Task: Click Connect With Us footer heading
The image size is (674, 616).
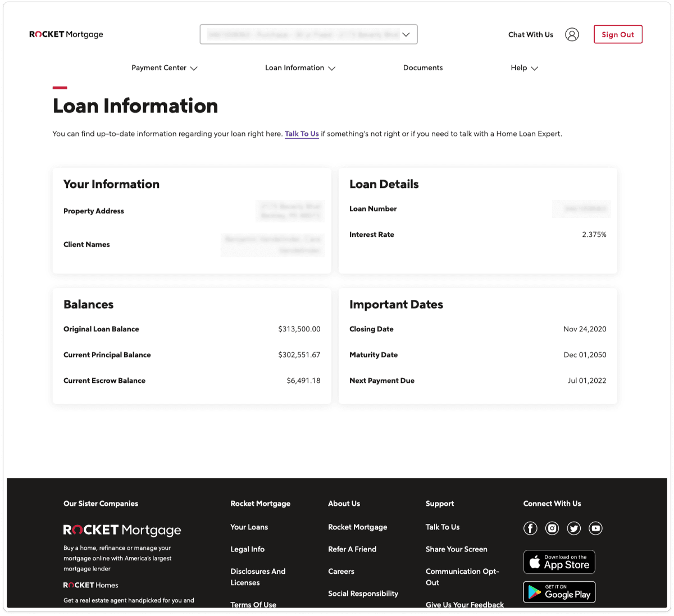Action: 552,504
